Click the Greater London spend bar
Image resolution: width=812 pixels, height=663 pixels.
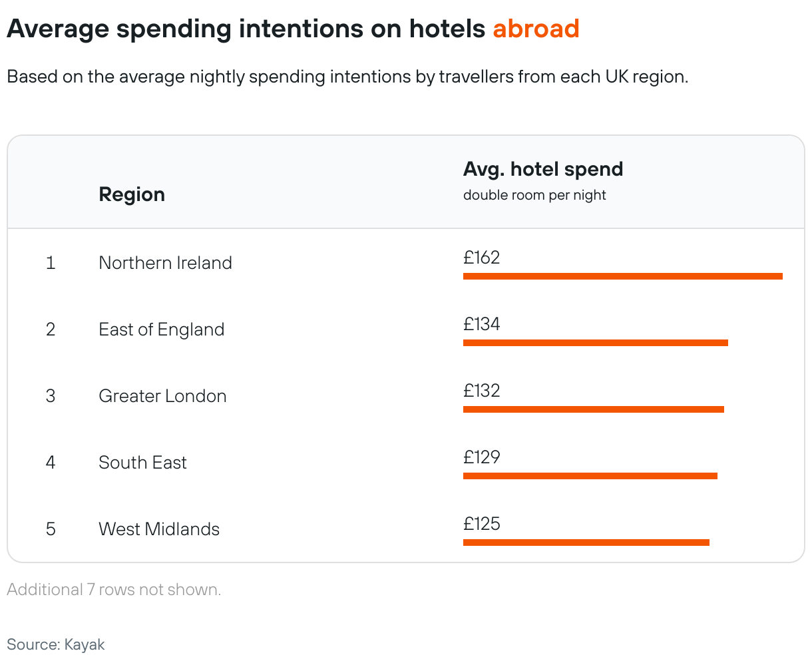tap(593, 409)
